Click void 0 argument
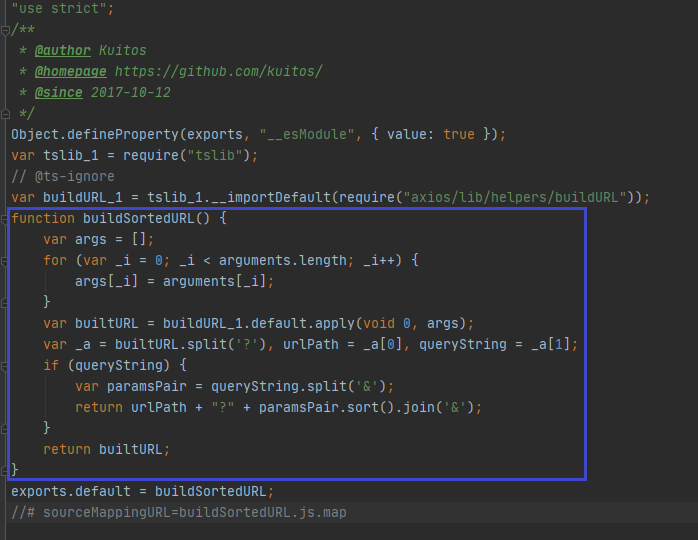 [387, 323]
